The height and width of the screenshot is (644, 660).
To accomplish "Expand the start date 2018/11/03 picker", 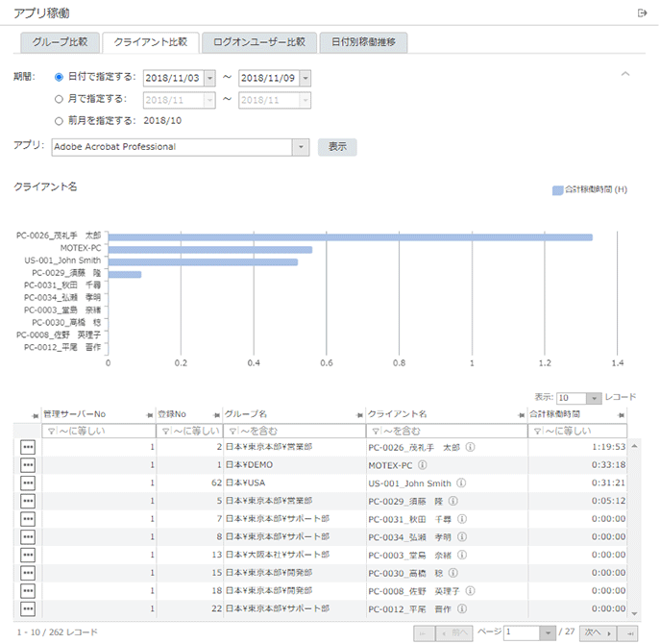I will pos(209,78).
